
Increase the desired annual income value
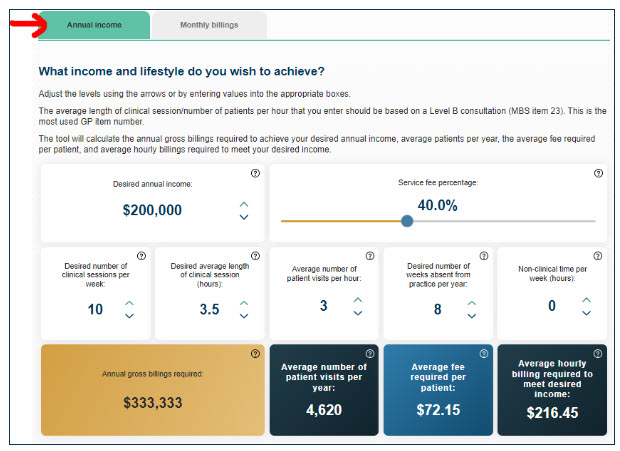coord(244,204)
